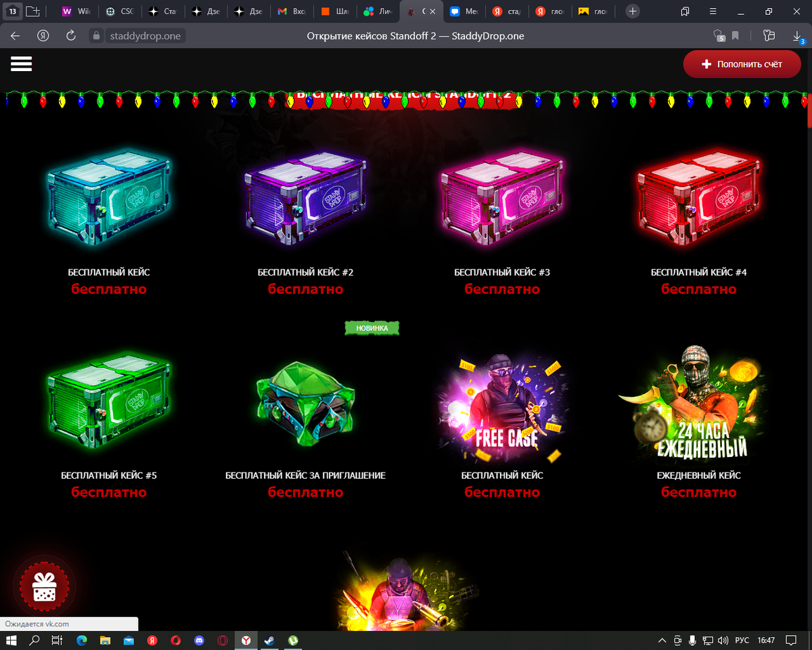This screenshot has height=650, width=812.
Task: Open a new tab with plus button
Action: coord(632,12)
